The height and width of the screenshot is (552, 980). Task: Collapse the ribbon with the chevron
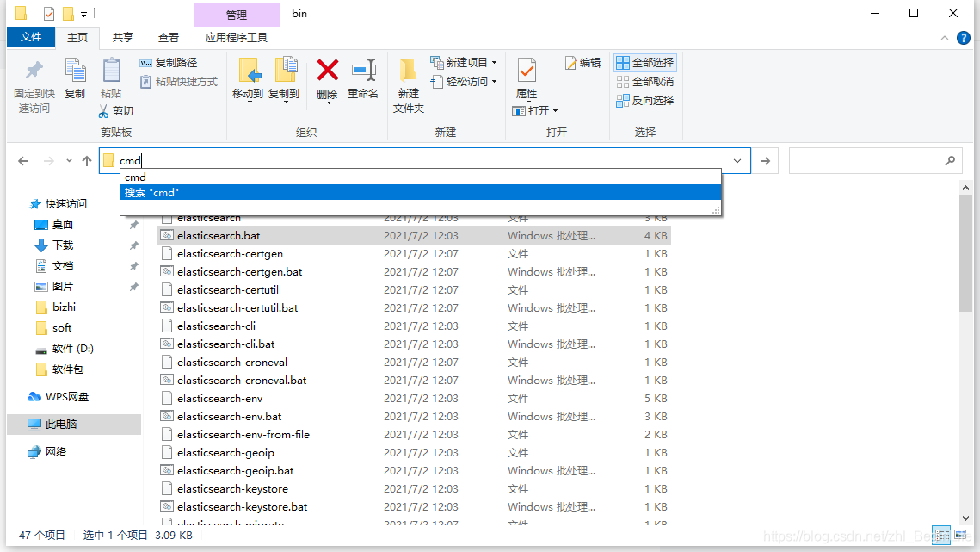(945, 38)
